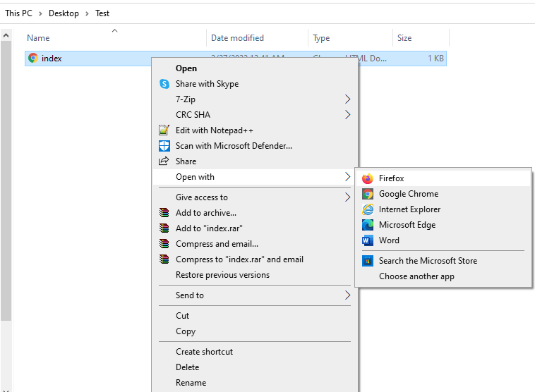
Task: Click the Microsoft Defender shield icon
Action: click(x=164, y=146)
